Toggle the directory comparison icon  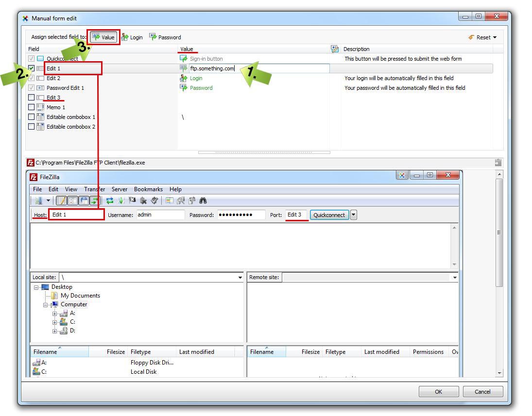coord(181,200)
